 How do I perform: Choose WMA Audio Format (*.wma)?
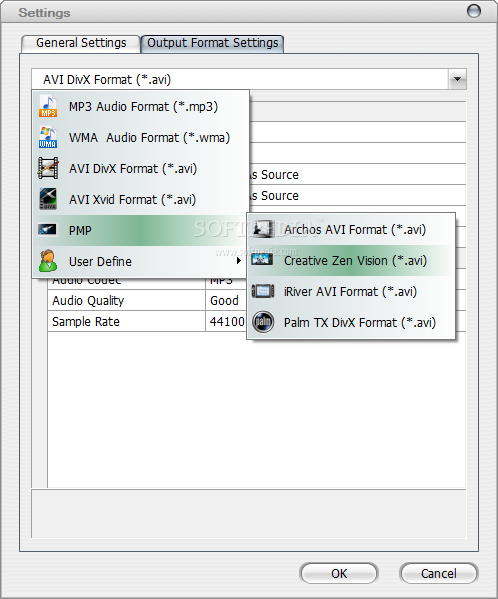tap(141, 138)
